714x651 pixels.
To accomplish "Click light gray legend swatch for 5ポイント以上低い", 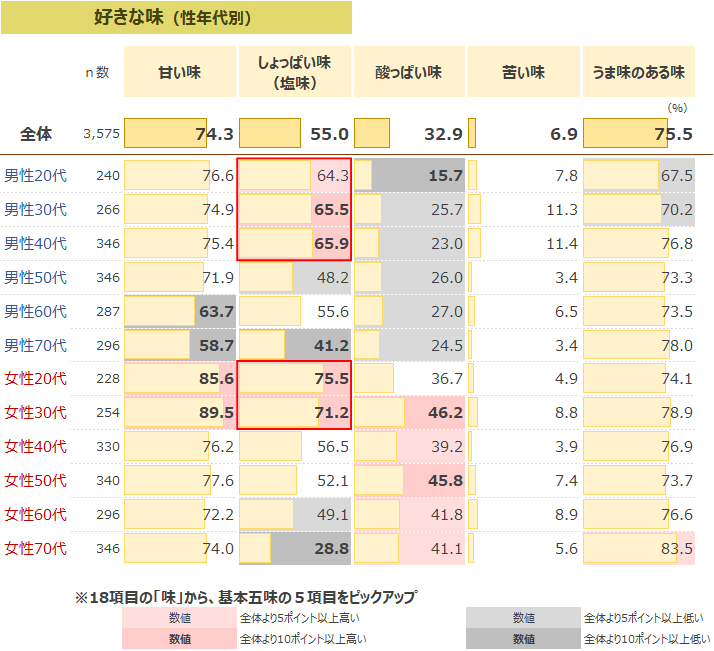I will click(x=523, y=618).
